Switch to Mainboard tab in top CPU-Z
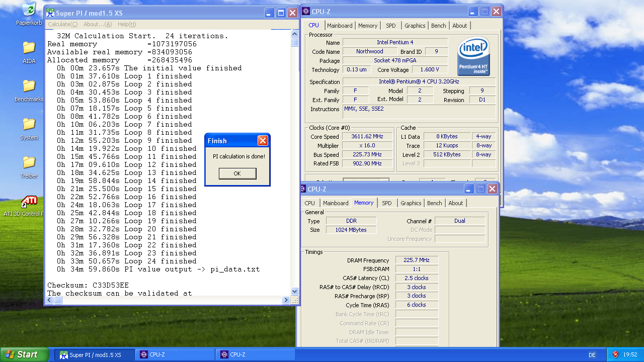 point(340,26)
